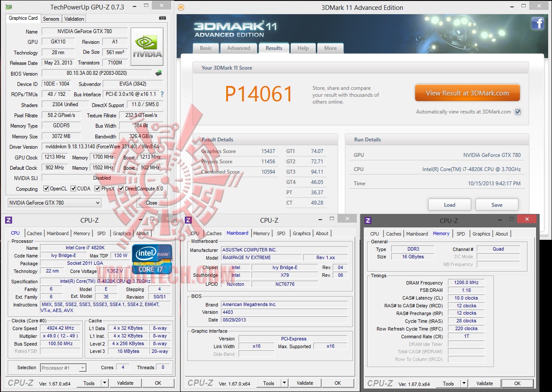The image size is (552, 392).
Task: Open the NVIDIA GeForce GTX 780 GPU dropdown
Action: 55,203
